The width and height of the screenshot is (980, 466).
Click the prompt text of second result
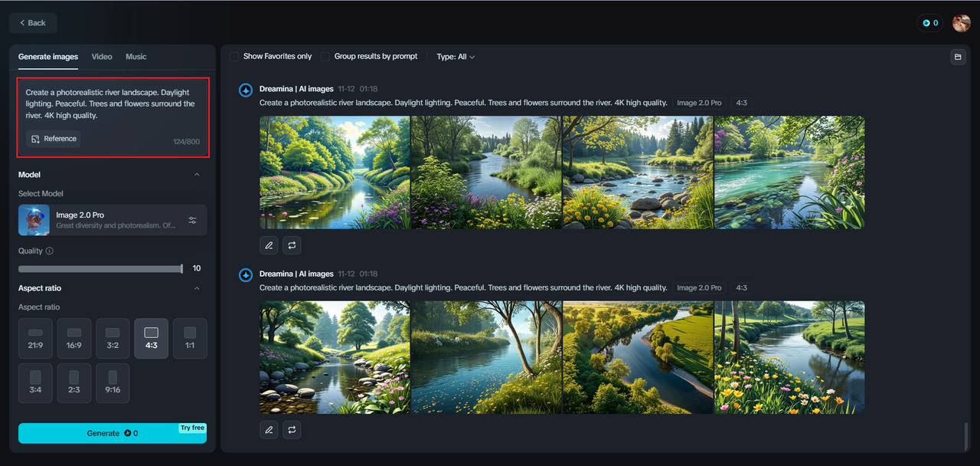[x=463, y=287]
